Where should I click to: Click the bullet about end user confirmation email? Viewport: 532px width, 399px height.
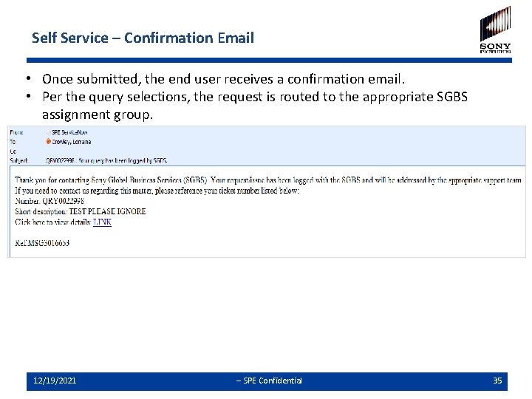pos(224,79)
